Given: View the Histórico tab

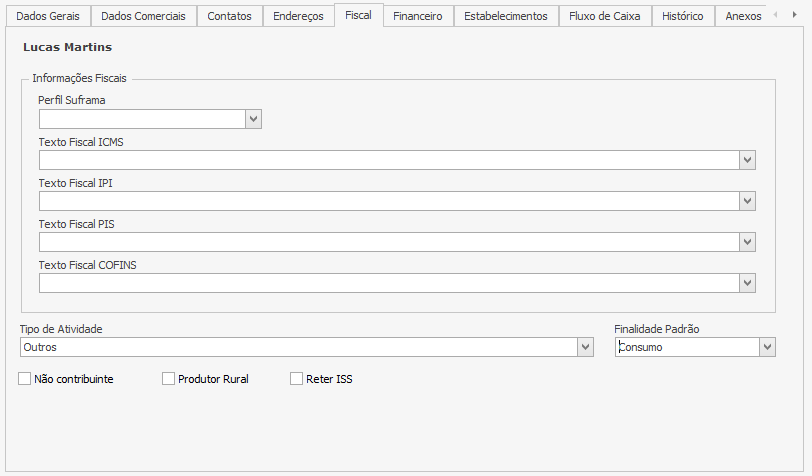Looking at the screenshot, I should coord(682,16).
